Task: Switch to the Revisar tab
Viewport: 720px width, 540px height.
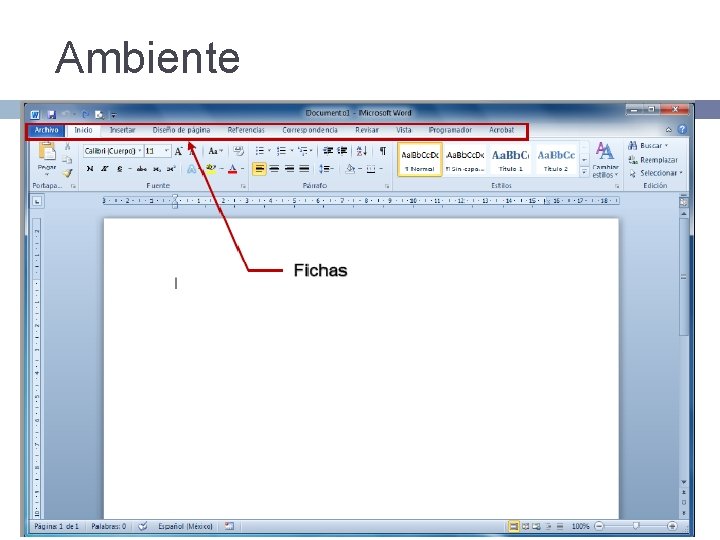Action: [367, 130]
